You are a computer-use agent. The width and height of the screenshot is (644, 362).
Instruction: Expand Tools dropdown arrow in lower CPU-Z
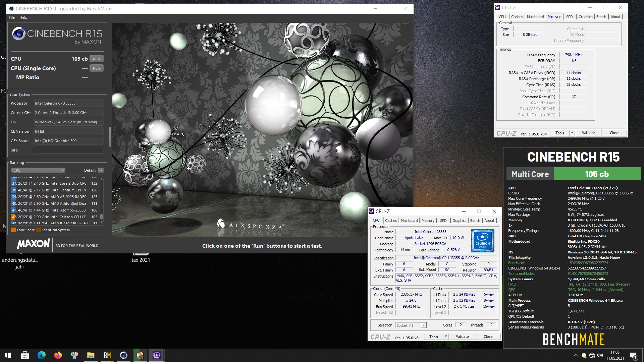coord(446,337)
